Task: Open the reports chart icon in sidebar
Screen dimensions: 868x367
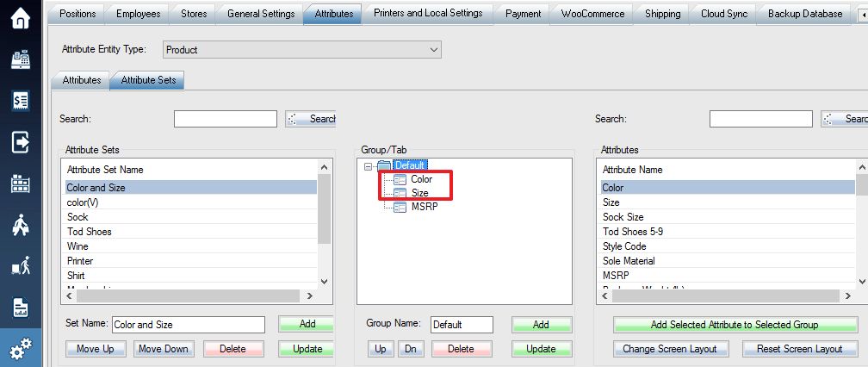Action: click(21, 308)
